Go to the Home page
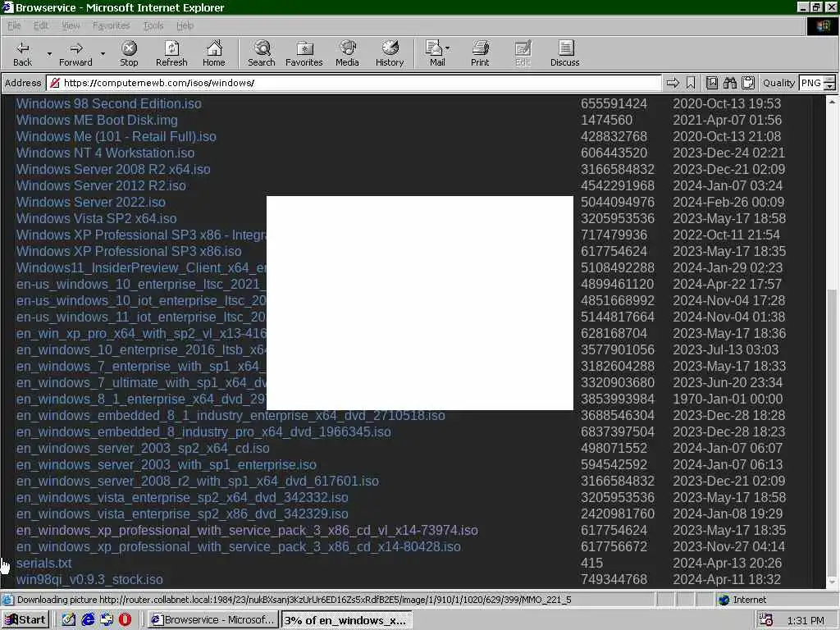Image resolution: width=840 pixels, height=630 pixels. pos(214,53)
